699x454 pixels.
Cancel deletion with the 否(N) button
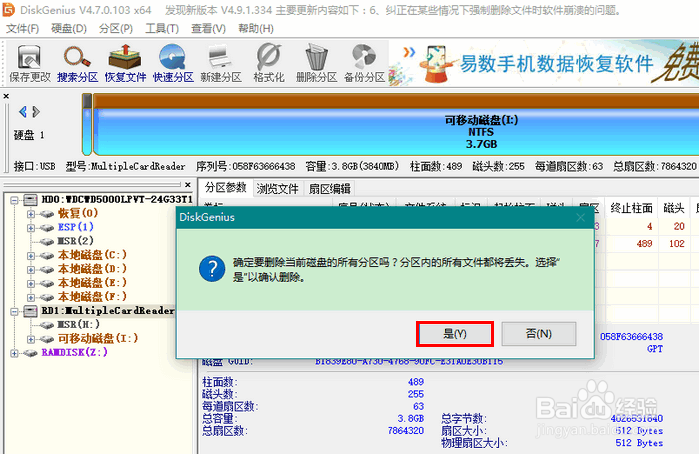click(x=539, y=334)
